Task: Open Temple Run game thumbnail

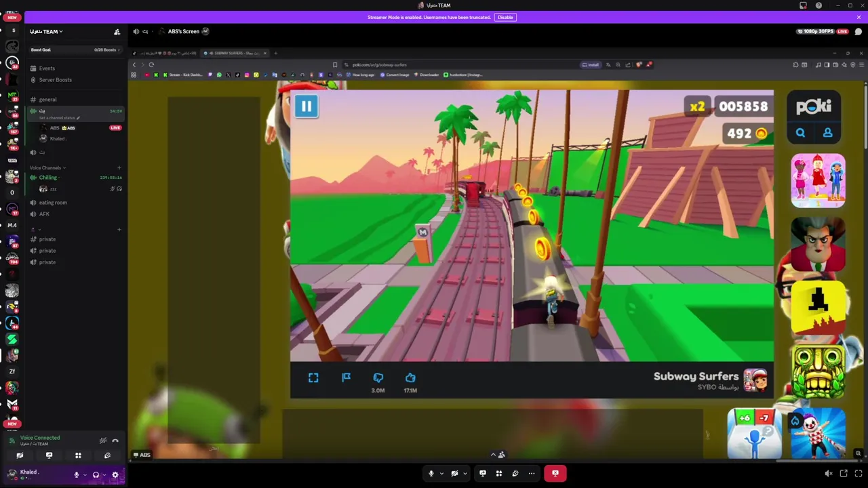Action: coord(818,373)
